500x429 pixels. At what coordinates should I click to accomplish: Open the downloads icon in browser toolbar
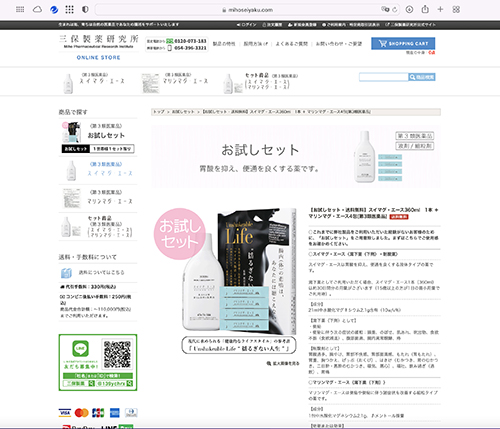click(x=409, y=10)
